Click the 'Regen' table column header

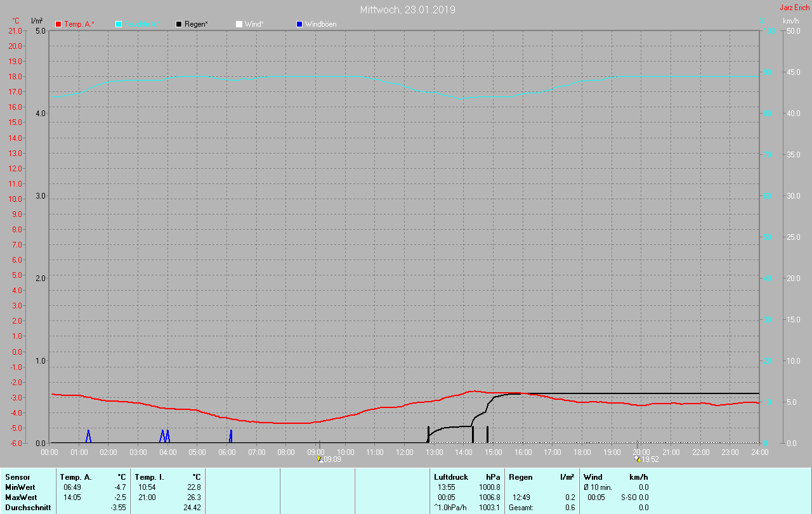pos(521,477)
